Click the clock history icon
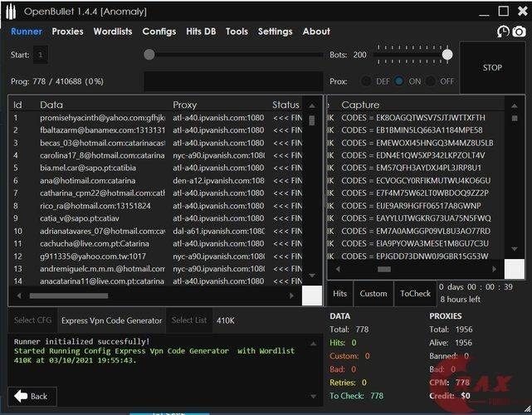The image size is (532, 415). pos(503,32)
